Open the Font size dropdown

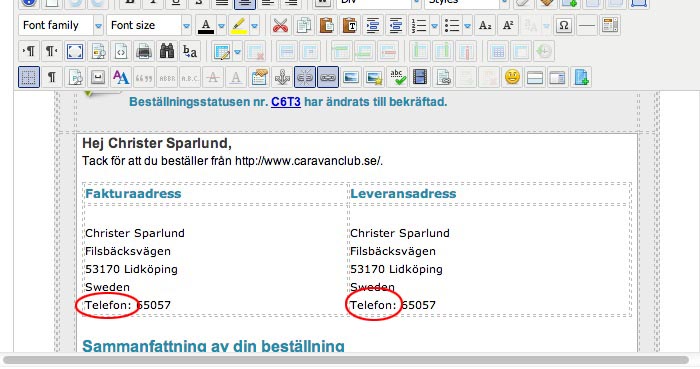149,25
